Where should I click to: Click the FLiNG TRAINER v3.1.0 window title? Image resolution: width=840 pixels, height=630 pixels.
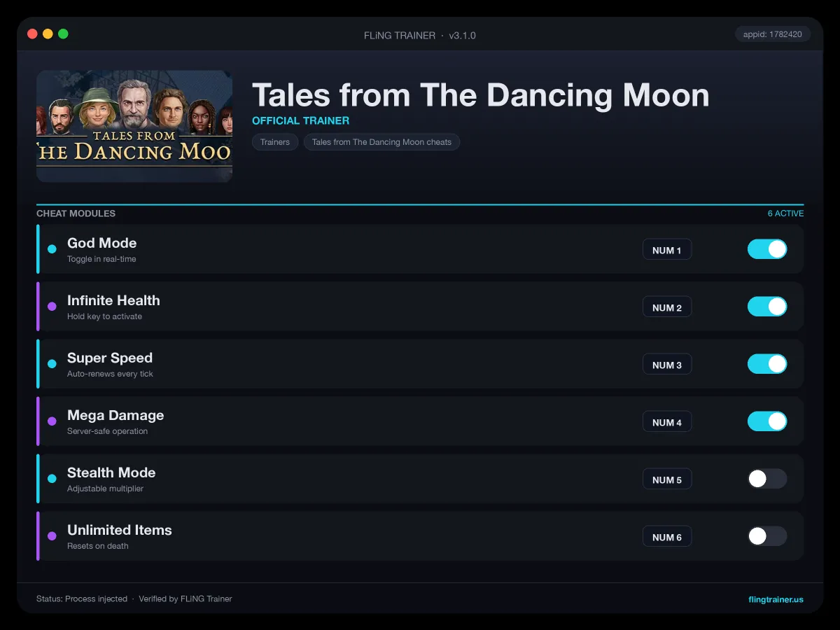click(420, 35)
